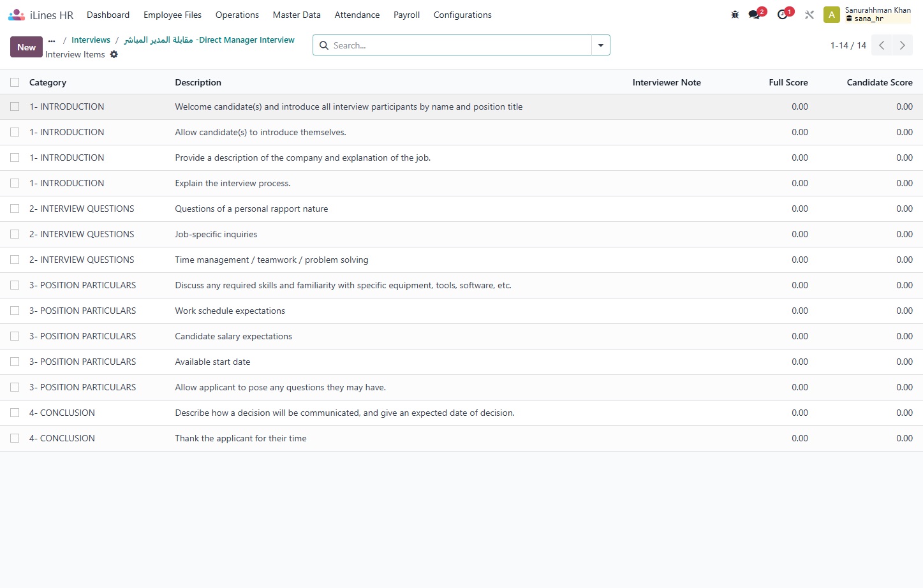
Task: Open the conversations chat icon
Action: point(755,14)
